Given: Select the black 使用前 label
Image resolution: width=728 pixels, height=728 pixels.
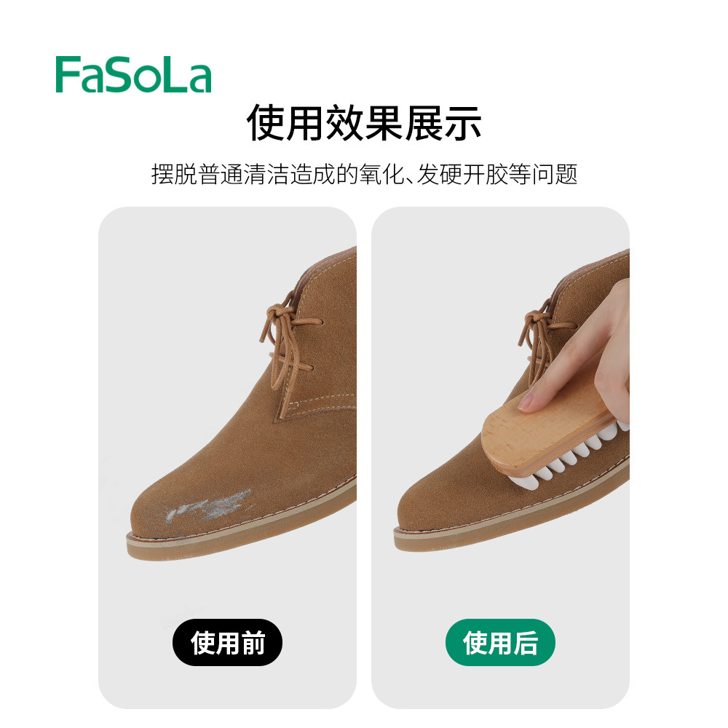Looking at the screenshot, I should click(x=227, y=643).
